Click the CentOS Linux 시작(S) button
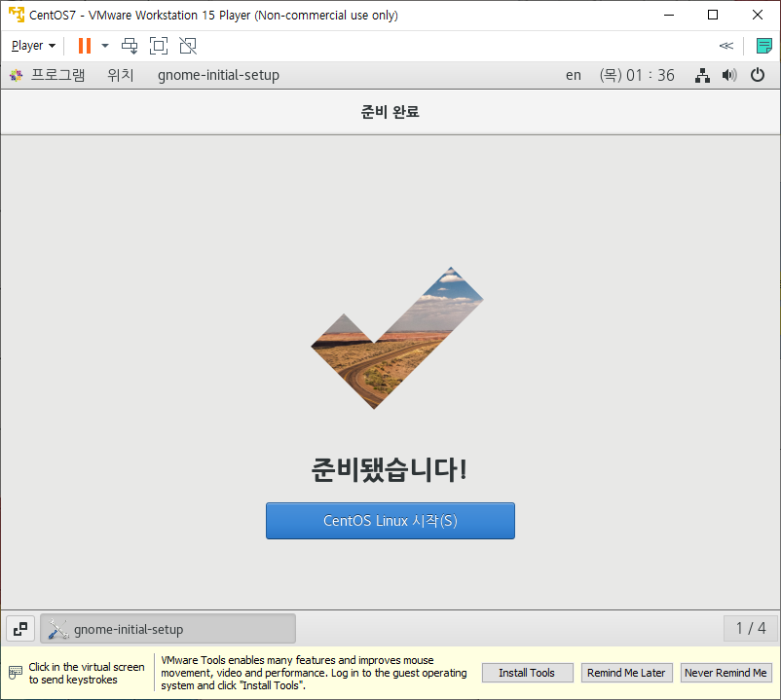 390,520
